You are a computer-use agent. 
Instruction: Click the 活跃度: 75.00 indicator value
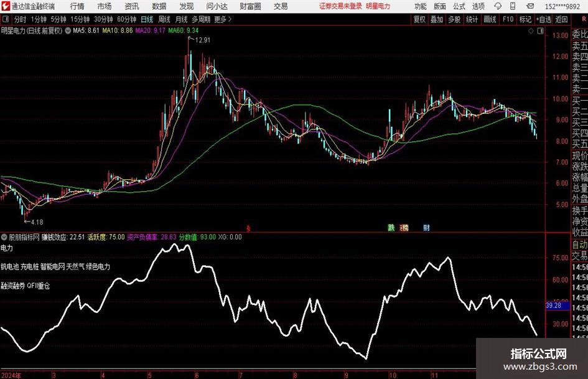coord(106,237)
